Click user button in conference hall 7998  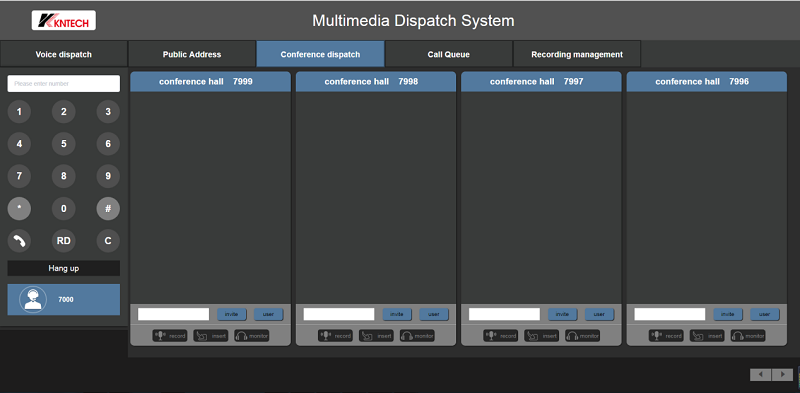pyautogui.click(x=434, y=314)
